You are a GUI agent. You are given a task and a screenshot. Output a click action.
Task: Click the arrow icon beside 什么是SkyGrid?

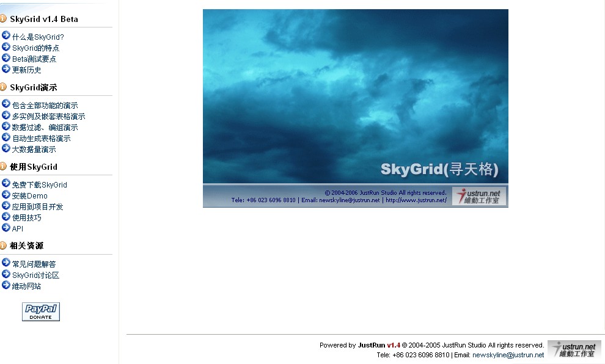click(5, 36)
